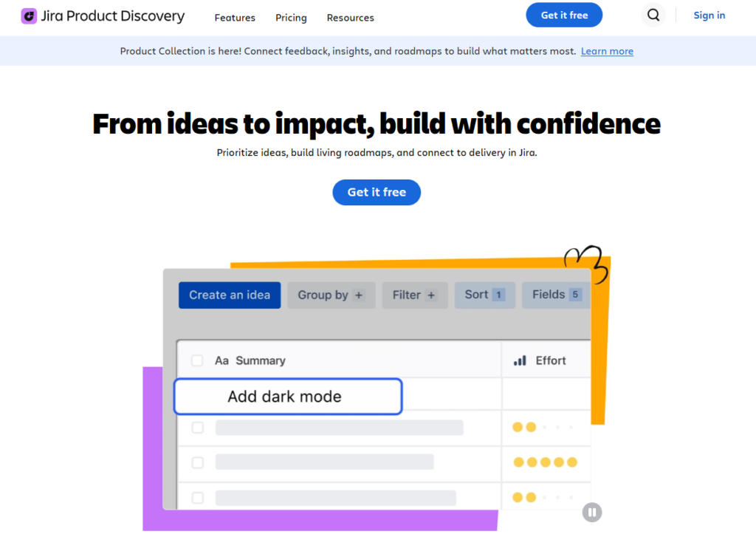Click the Add dark mode input box
Viewport: 756px width, 534px height.
(x=288, y=397)
